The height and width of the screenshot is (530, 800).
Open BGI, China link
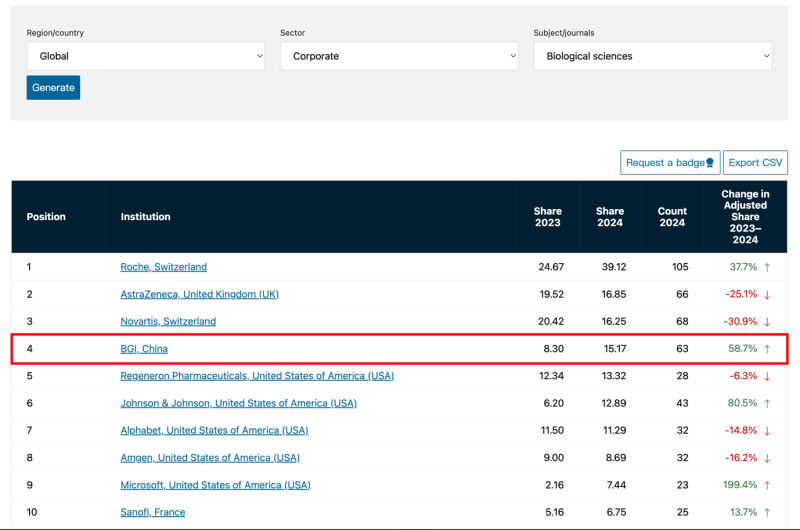(144, 349)
